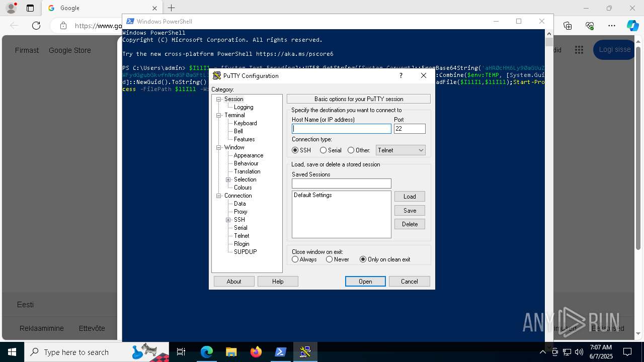Select Appearance category

(249, 155)
